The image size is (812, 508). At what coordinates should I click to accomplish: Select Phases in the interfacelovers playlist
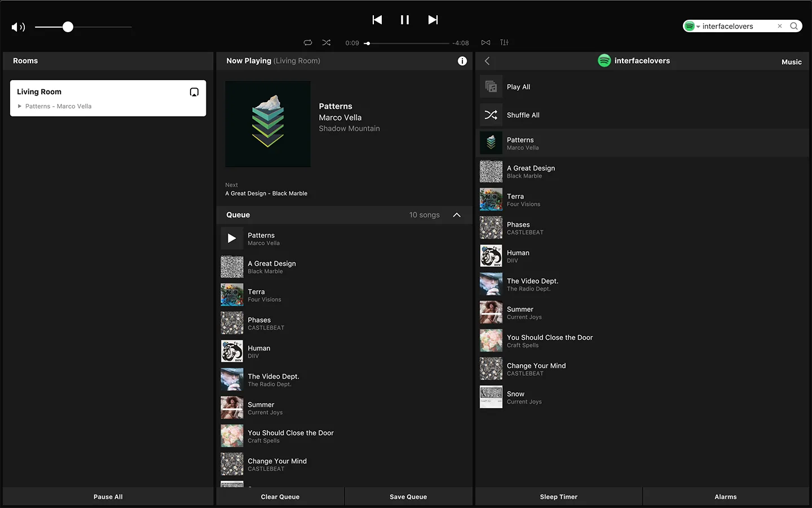[642, 227]
